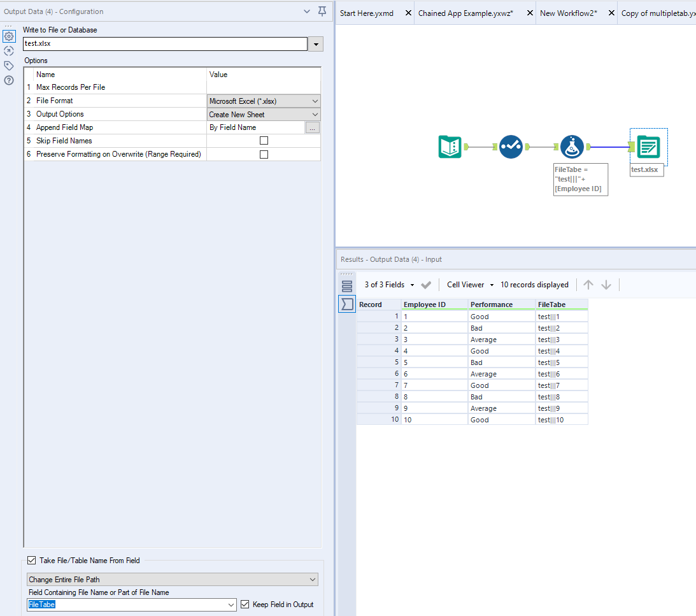
Task: Uncheck Keep Field in Output
Action: [245, 604]
